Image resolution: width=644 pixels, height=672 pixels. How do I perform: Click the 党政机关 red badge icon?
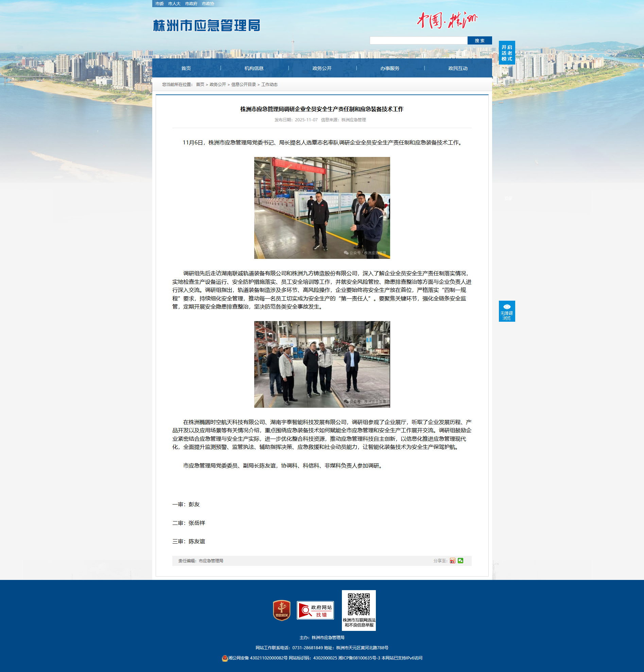[x=281, y=610]
